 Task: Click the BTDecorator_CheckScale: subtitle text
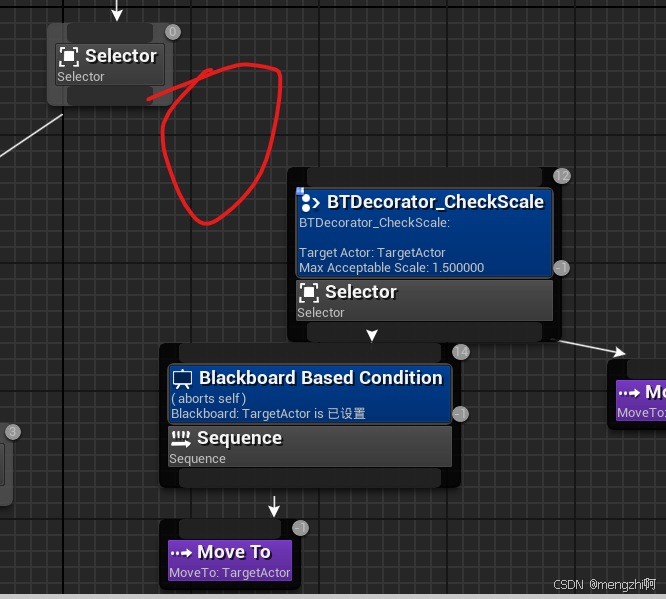pos(374,223)
